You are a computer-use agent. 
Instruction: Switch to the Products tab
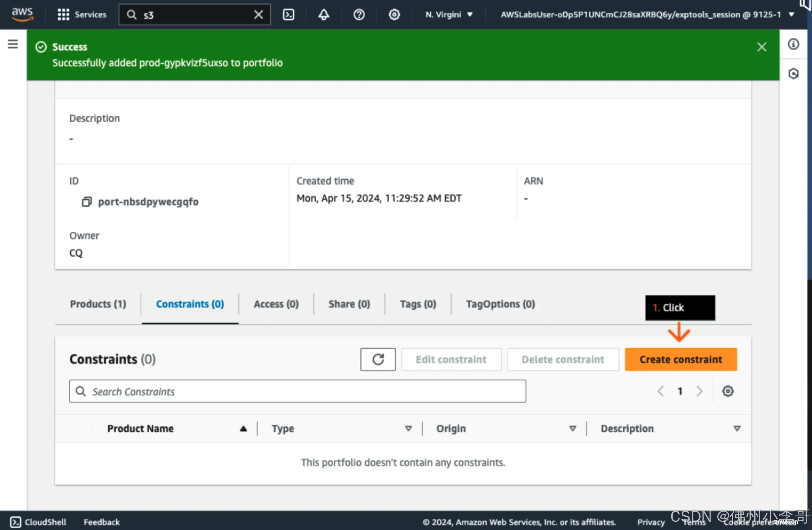point(98,304)
